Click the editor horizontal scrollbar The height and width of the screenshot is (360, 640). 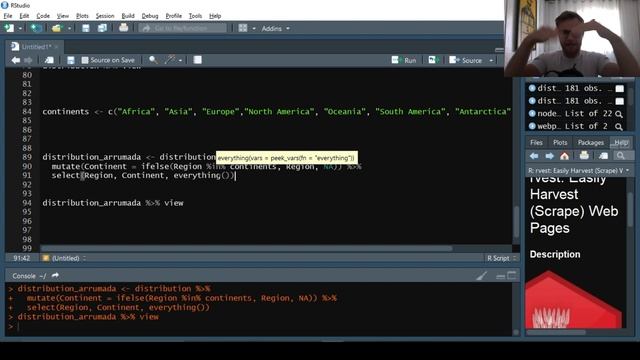[246, 248]
